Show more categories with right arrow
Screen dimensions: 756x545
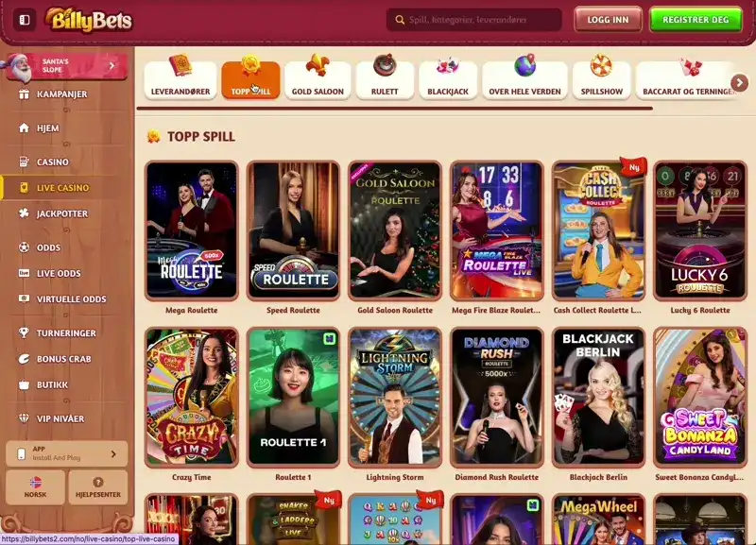click(x=739, y=82)
